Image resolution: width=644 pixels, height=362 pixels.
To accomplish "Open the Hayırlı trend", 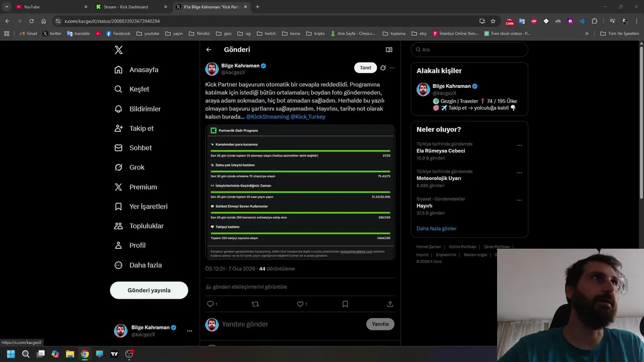I will tap(424, 206).
